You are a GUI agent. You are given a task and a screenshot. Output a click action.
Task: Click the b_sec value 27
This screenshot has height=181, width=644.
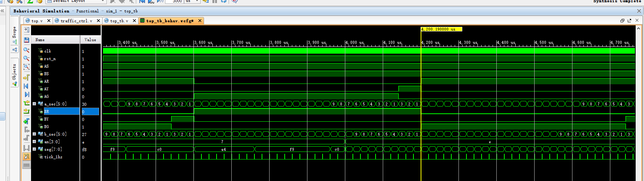coord(84,135)
